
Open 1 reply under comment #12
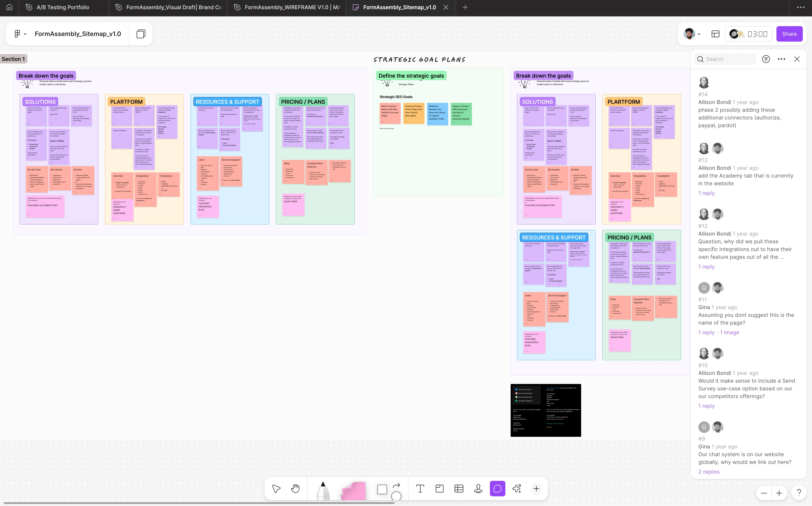pos(706,267)
